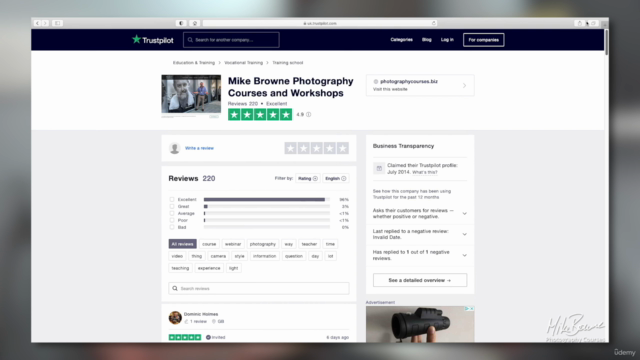The image size is (640, 360).
Task: Filter reviews by video tag
Action: click(177, 256)
